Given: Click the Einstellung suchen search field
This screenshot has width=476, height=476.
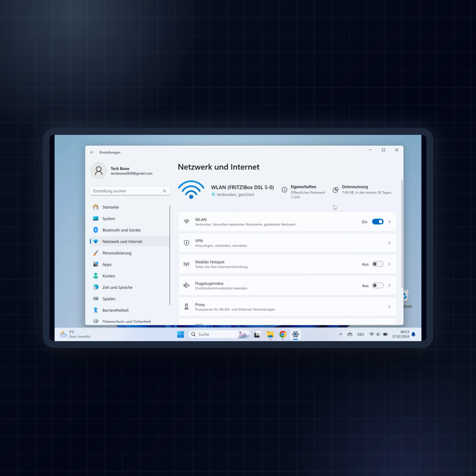Looking at the screenshot, I should pos(130,191).
